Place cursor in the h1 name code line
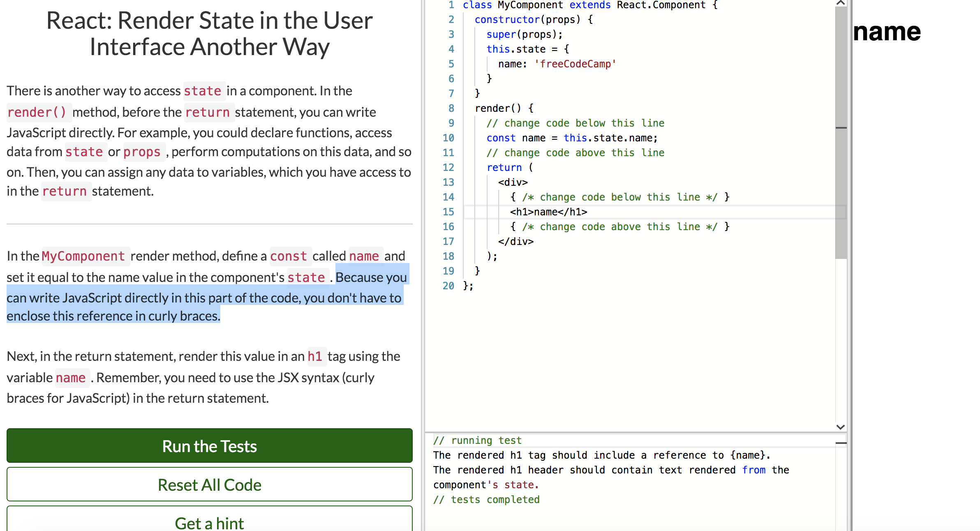Image resolution: width=980 pixels, height=531 pixels. 548,212
